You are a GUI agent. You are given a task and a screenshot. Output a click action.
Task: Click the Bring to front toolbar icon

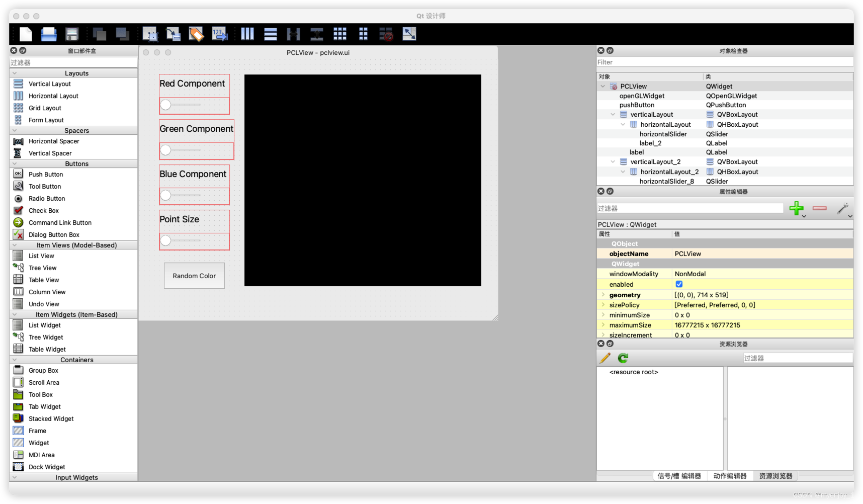[122, 34]
